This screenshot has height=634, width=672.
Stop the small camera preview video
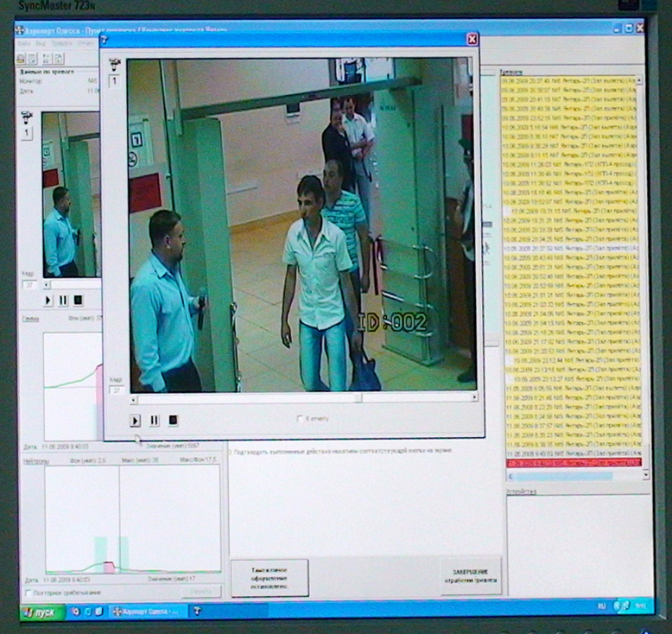tap(78, 300)
